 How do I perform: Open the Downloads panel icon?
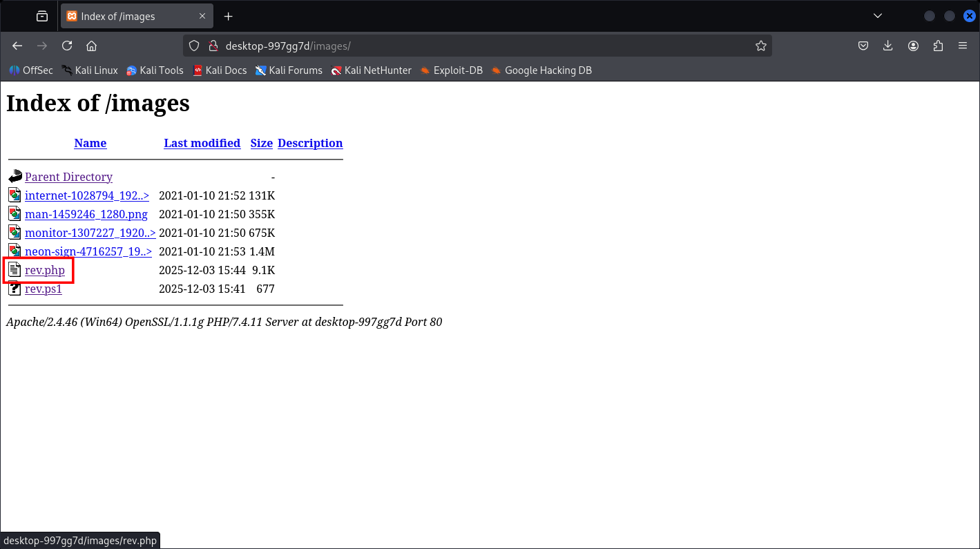(x=888, y=46)
